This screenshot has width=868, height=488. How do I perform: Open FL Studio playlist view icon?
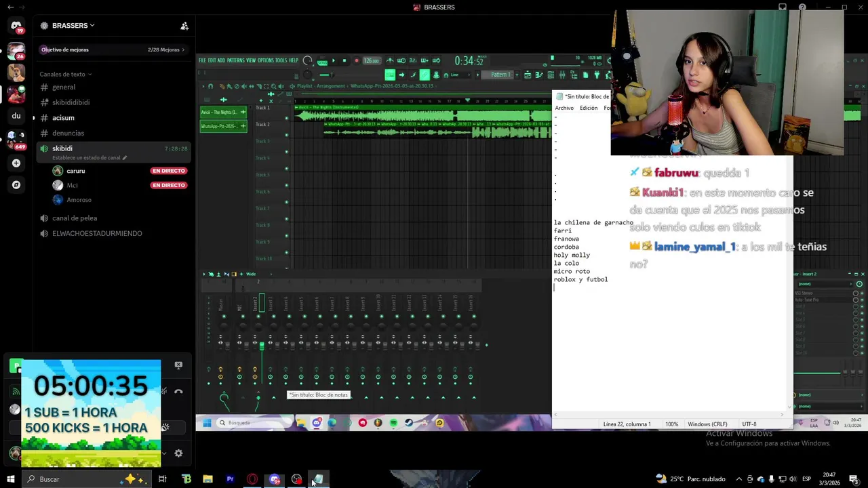coord(528,75)
